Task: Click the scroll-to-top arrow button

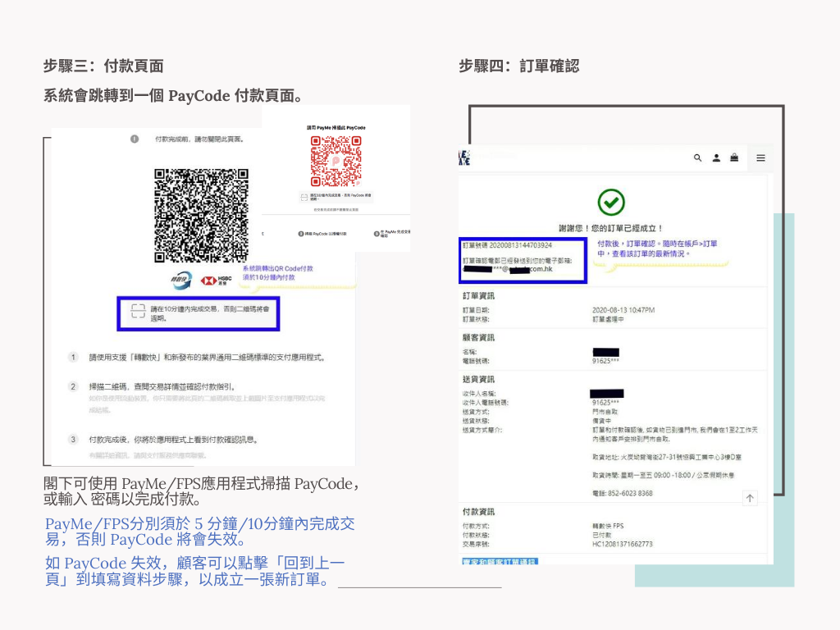Action: (x=750, y=498)
